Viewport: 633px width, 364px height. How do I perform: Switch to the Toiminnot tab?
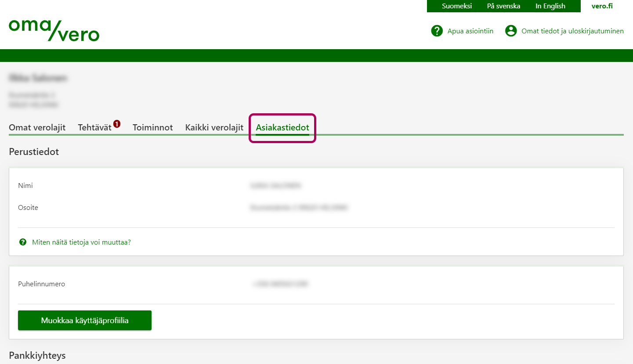pos(152,128)
